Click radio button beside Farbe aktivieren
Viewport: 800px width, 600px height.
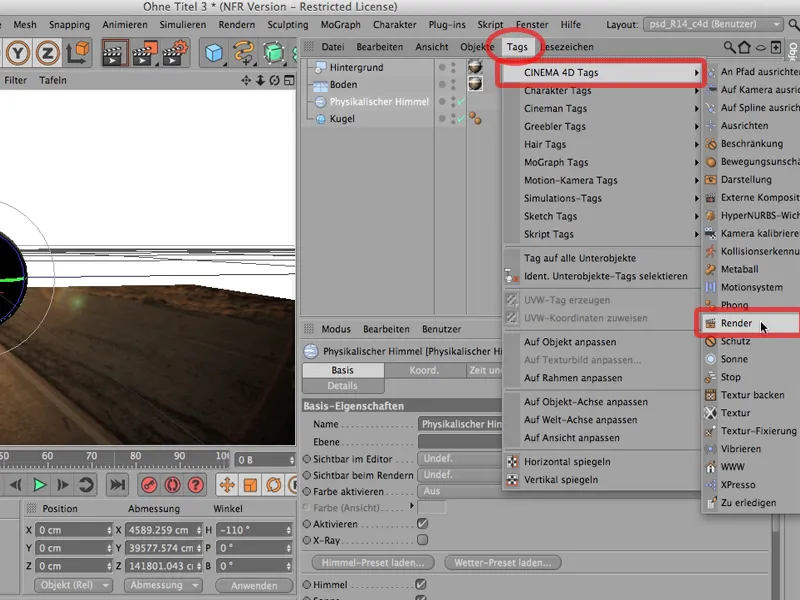(307, 491)
